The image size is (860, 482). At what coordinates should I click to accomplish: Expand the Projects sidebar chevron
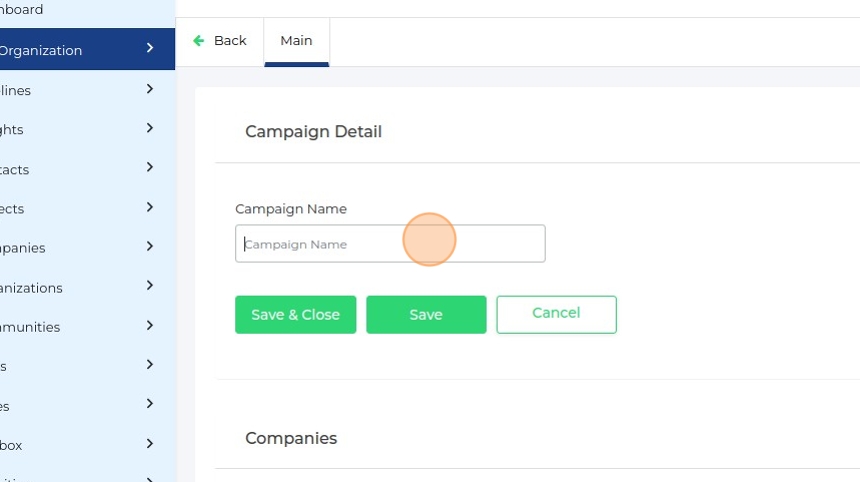click(150, 208)
